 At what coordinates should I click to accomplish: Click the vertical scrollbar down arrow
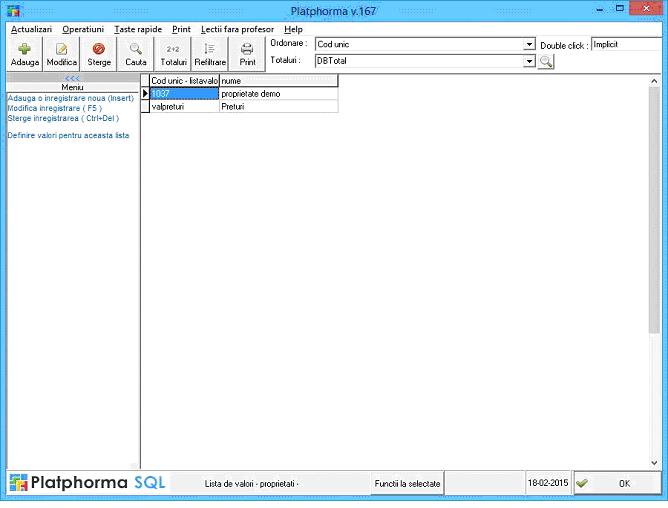coord(655,463)
